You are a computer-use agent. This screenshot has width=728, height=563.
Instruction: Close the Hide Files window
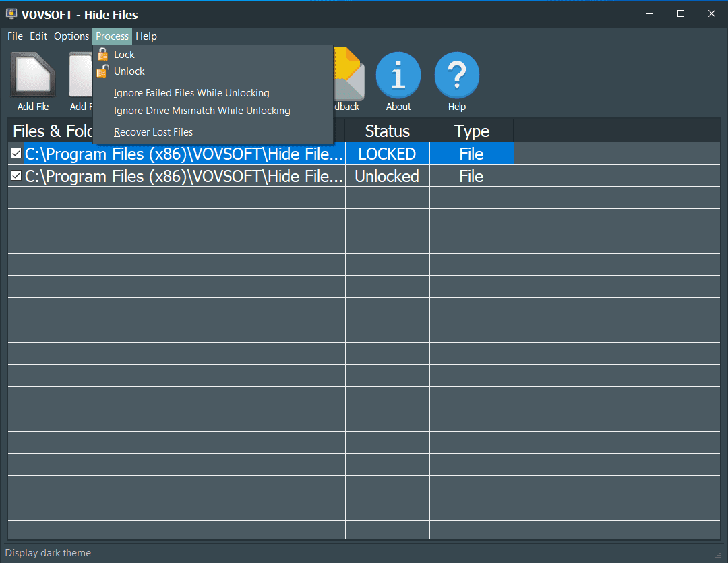click(x=711, y=14)
